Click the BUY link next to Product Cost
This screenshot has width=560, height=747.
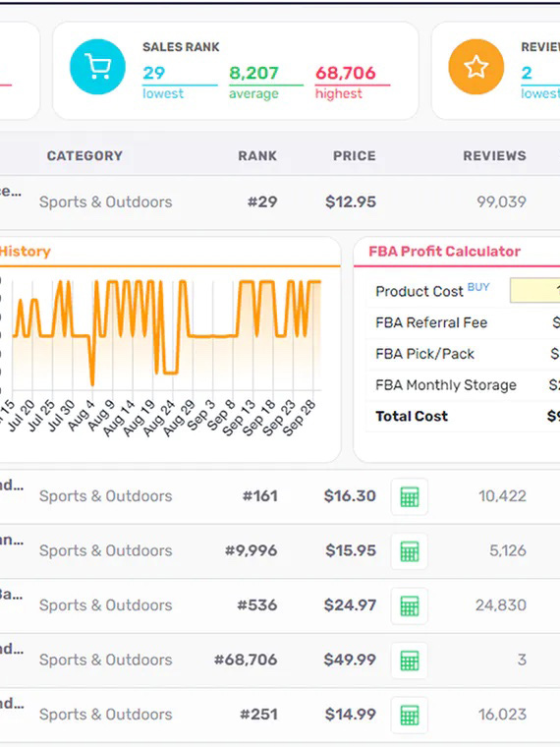coord(478,287)
